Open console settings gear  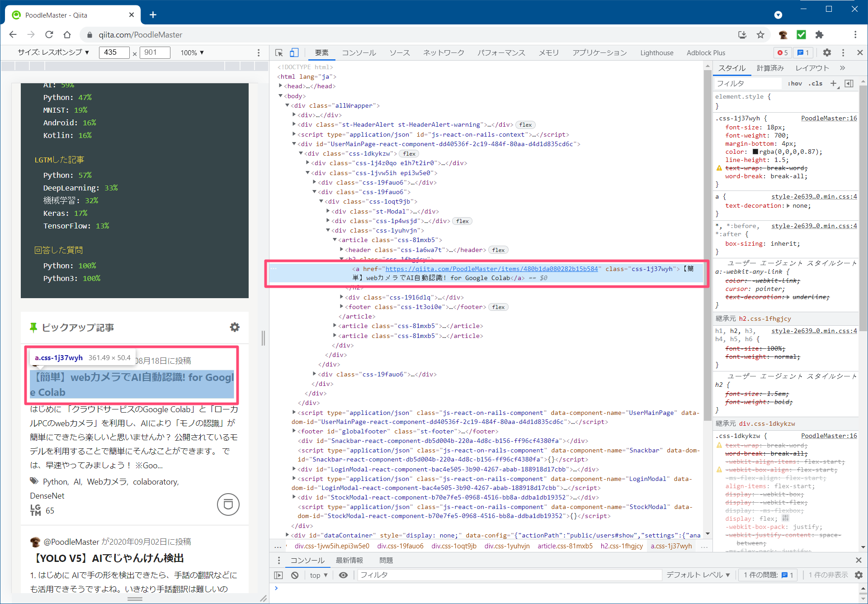click(859, 575)
